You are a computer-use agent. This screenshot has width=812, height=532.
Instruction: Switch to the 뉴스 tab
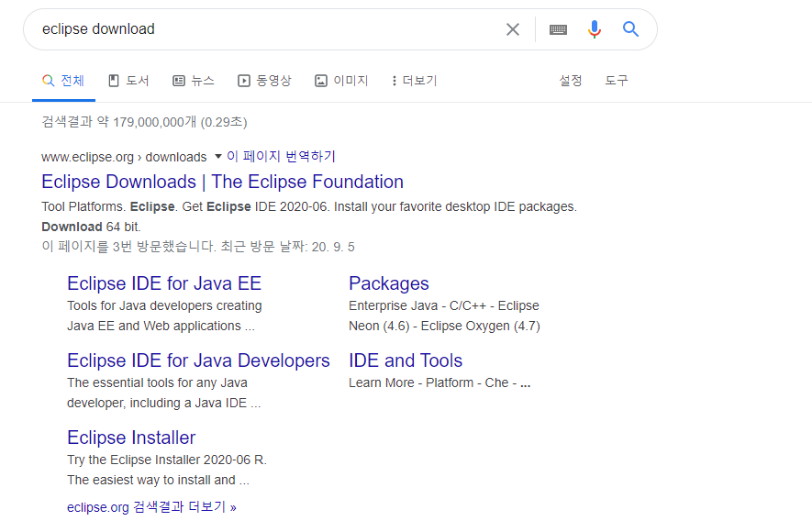(x=194, y=81)
